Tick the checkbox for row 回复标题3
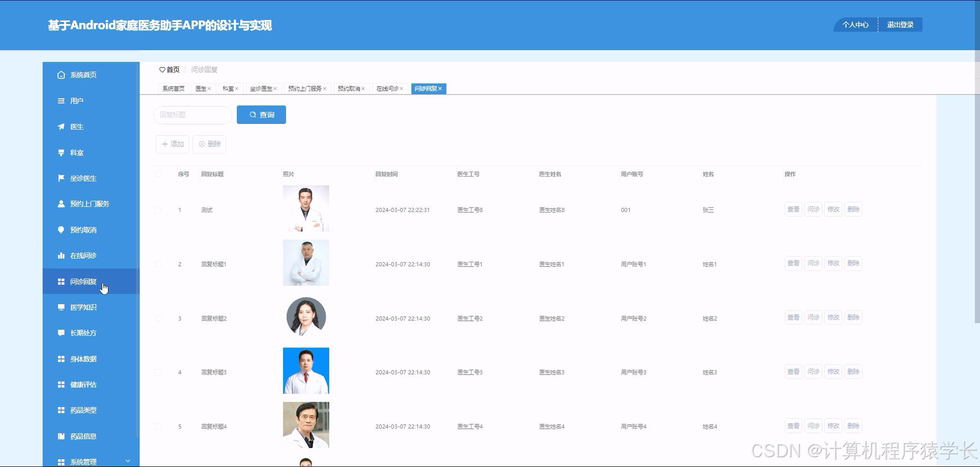 158,373
